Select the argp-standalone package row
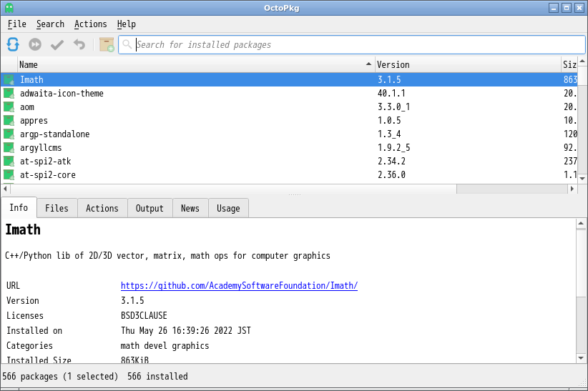Viewport: 588px width, 391px height. coord(289,134)
